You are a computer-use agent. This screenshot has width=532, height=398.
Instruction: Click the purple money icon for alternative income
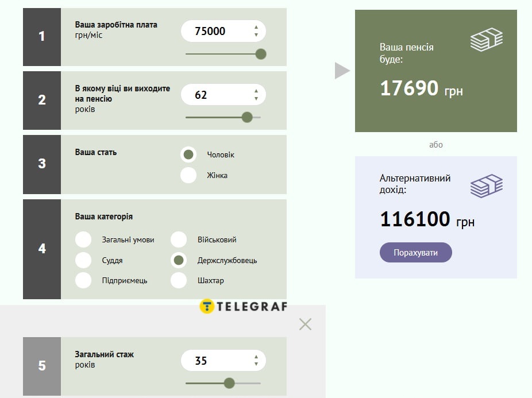coord(487,186)
